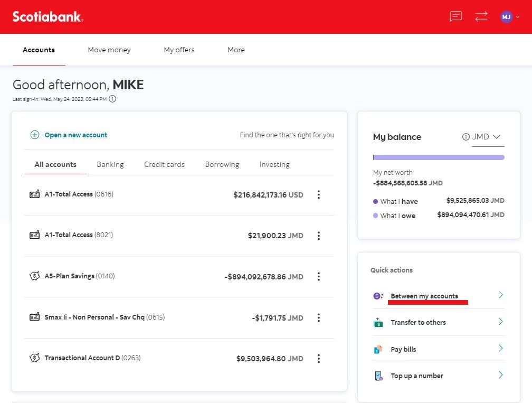The width and height of the screenshot is (532, 403).
Task: Open three-dot menu for A5-Plan Savings 0140
Action: 319,276
